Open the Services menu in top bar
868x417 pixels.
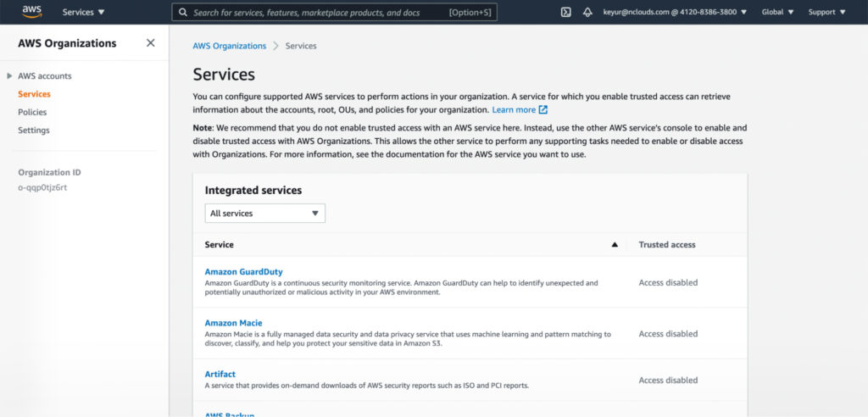(84, 12)
